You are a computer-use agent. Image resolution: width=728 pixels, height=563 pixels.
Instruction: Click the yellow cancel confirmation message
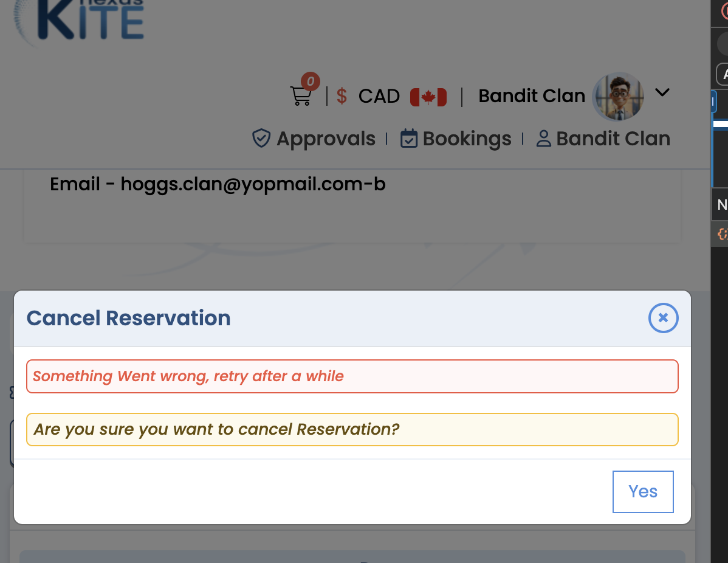point(352,430)
